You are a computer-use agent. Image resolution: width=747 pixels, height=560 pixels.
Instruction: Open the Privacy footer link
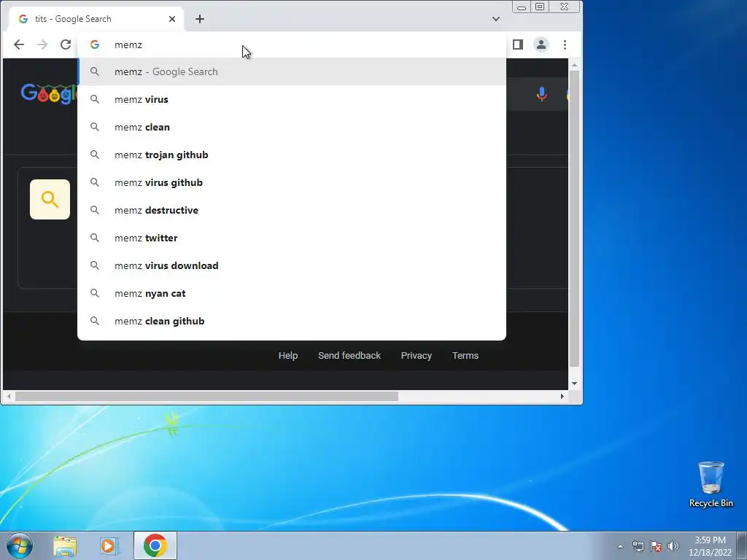tap(417, 355)
